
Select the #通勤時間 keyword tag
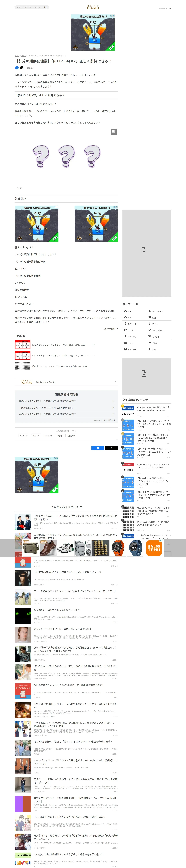[72, 436]
